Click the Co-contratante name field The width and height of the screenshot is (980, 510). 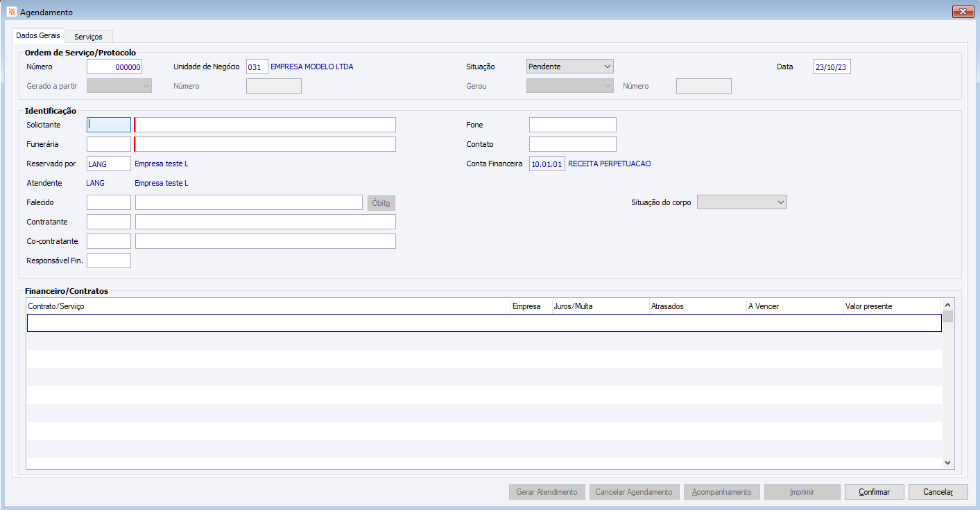[266, 241]
